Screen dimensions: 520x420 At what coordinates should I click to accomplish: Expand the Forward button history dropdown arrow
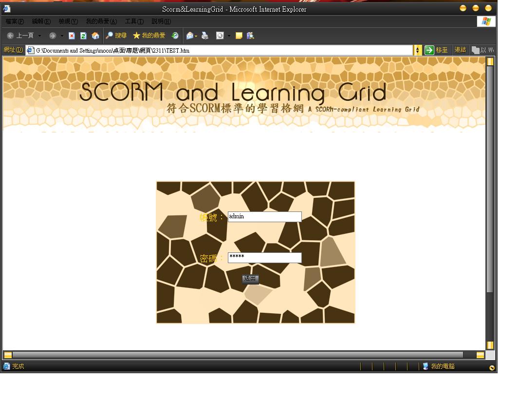point(62,36)
